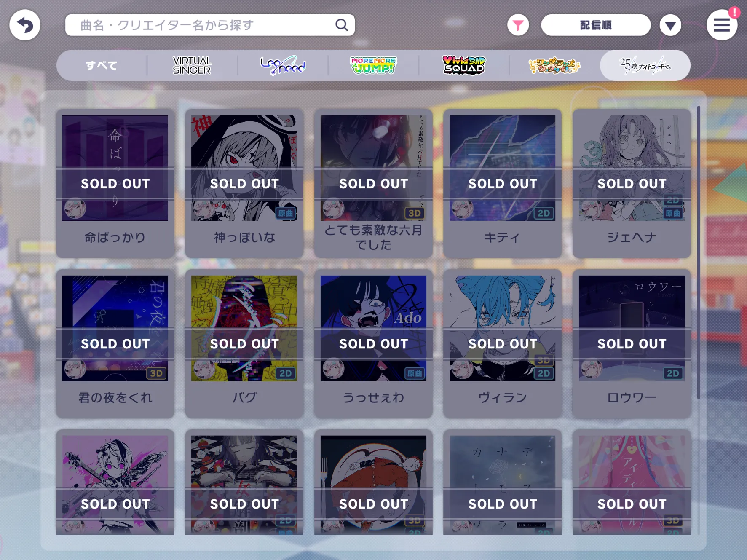Open the pink filter funnel icon
Screen dimensions: 747x560
click(518, 25)
